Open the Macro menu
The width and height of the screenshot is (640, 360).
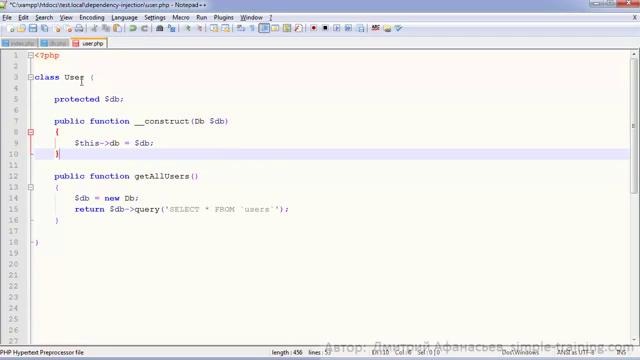pyautogui.click(x=181, y=18)
